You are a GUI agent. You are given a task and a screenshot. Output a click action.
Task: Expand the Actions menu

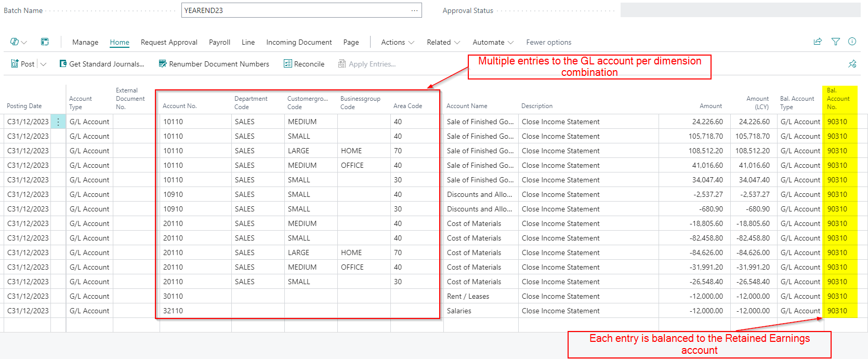point(398,42)
